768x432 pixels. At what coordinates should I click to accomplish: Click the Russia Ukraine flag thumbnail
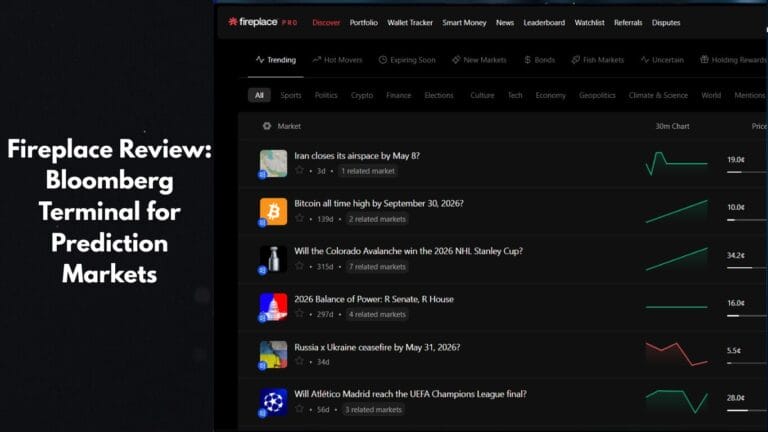tap(273, 354)
